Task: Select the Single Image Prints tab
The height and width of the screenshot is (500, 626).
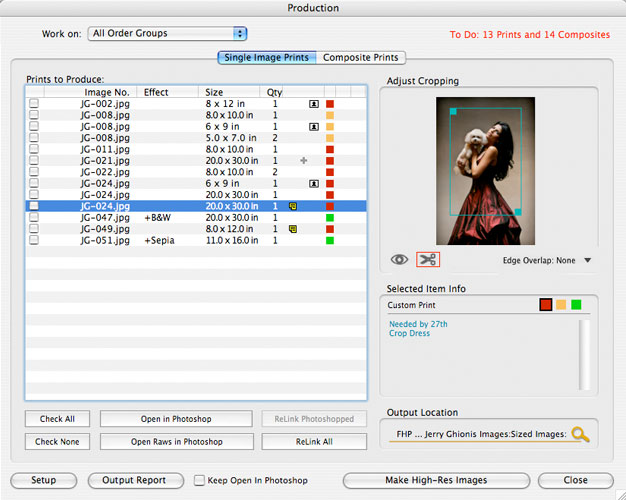Action: [x=267, y=58]
